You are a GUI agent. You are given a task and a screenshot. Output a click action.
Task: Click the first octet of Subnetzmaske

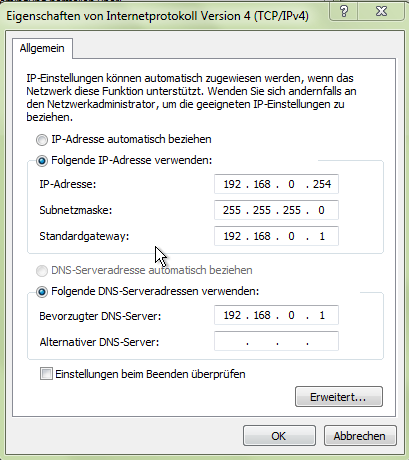point(232,210)
